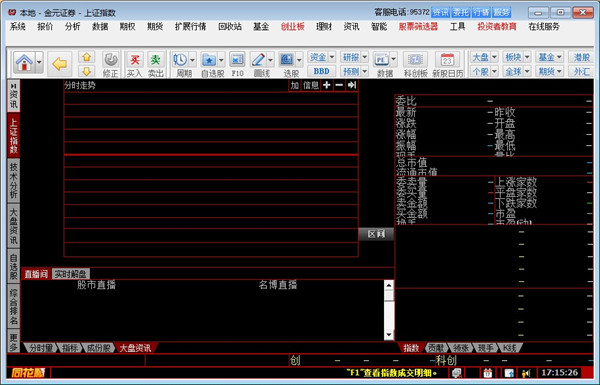Screen dimensions: 600x385
Task: Select 技术分析 in the left sidebar
Action: coord(13,180)
